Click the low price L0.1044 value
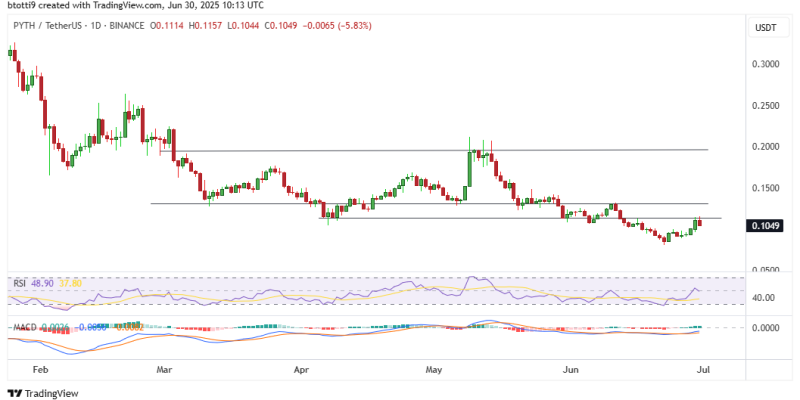Viewport: 800px width, 400px height. (243, 26)
